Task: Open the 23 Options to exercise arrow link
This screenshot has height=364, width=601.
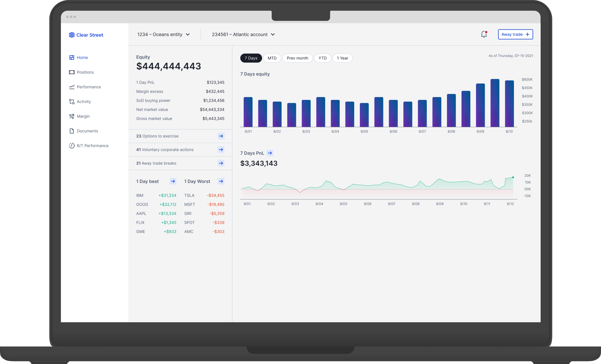Action: coord(221,136)
